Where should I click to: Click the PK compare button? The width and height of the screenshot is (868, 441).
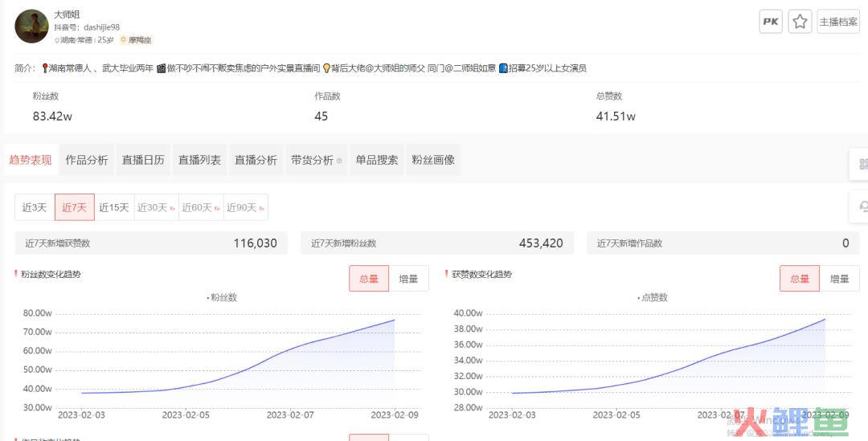tap(771, 22)
